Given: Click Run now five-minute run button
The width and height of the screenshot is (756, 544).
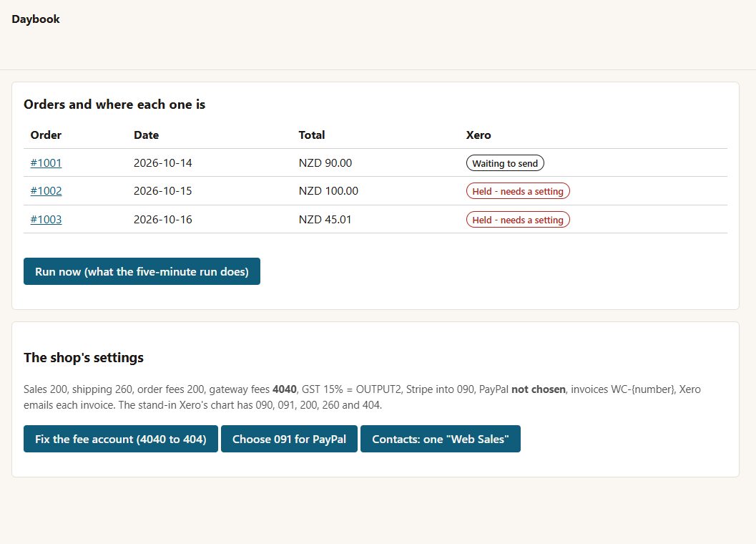Looking at the screenshot, I should click(142, 271).
